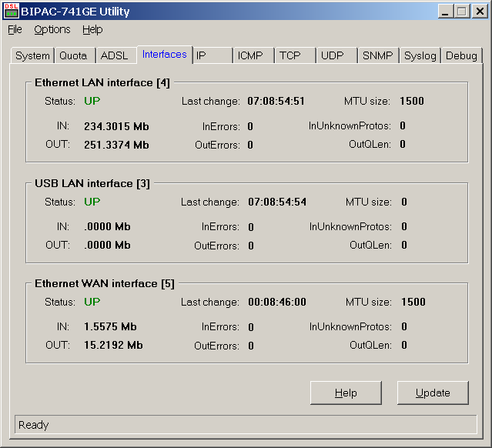Switch to the TCP tab

coord(295,55)
